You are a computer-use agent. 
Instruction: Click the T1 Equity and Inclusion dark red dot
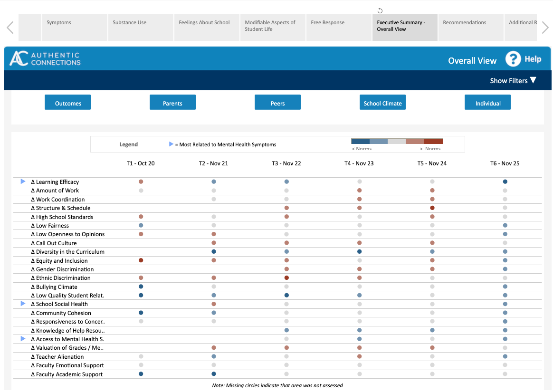tap(141, 260)
